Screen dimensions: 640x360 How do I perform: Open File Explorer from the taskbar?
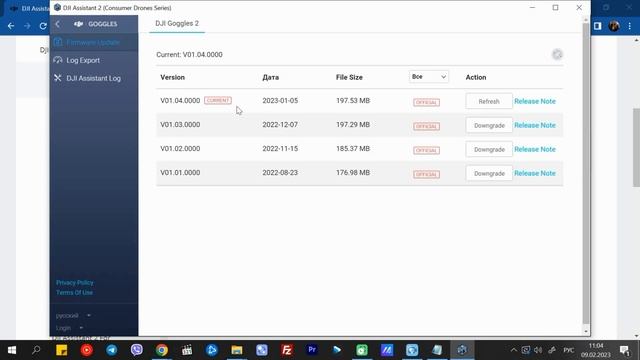(x=237, y=350)
